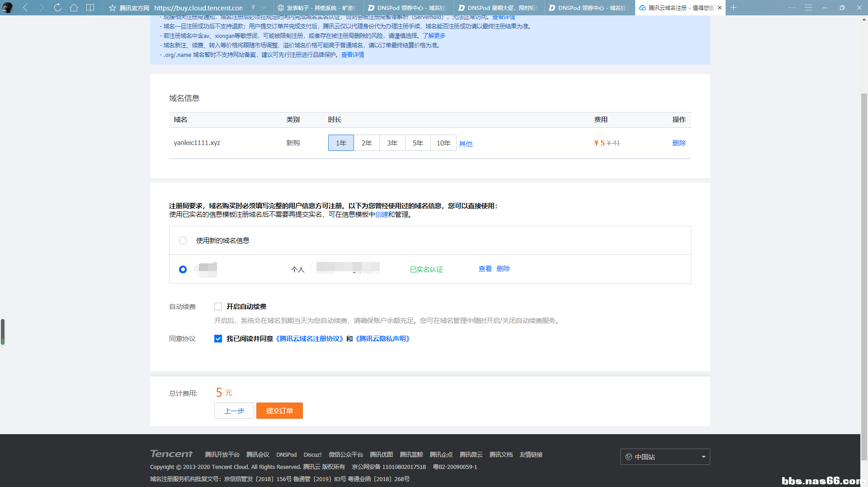Click the bookmark star icon
Viewport: 868px width, 487px height.
(113, 8)
